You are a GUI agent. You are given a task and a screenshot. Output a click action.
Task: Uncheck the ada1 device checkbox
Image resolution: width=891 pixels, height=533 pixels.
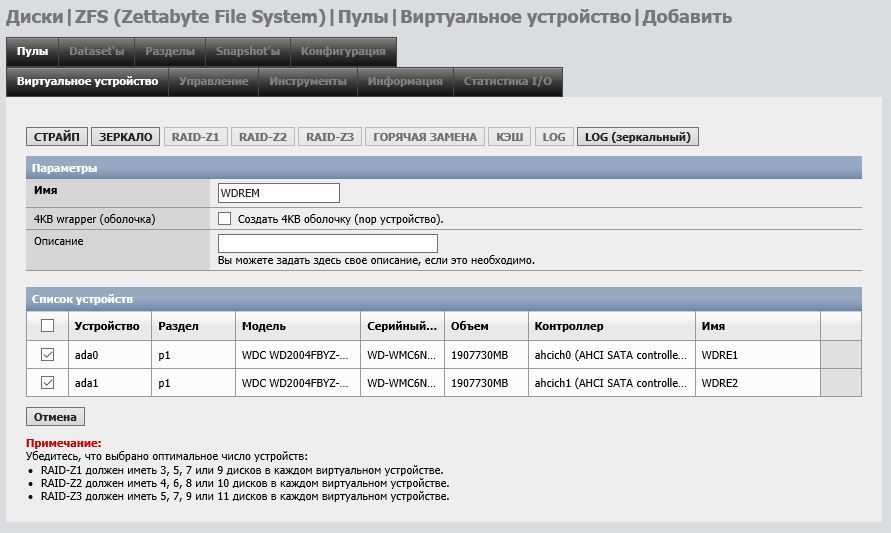[47, 383]
